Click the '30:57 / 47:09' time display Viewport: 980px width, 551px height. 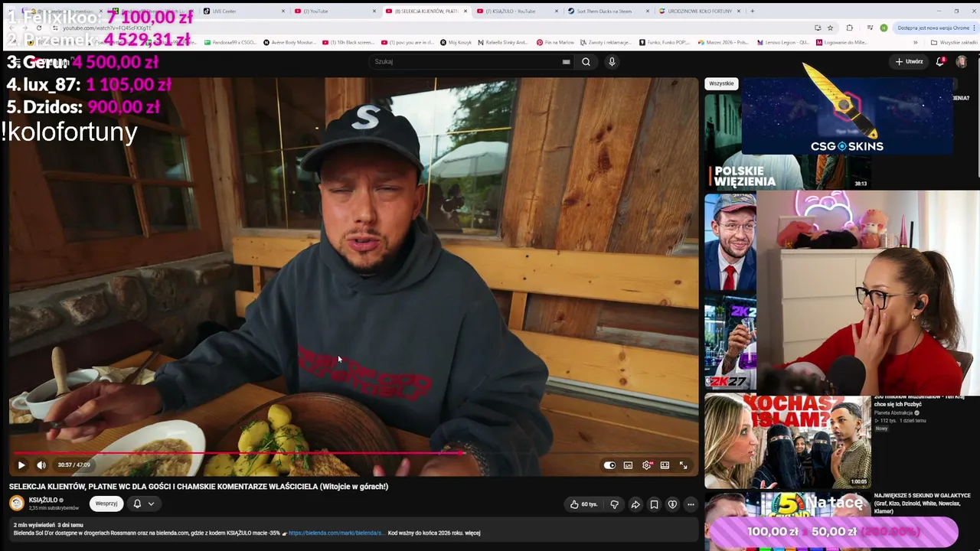[73, 465]
